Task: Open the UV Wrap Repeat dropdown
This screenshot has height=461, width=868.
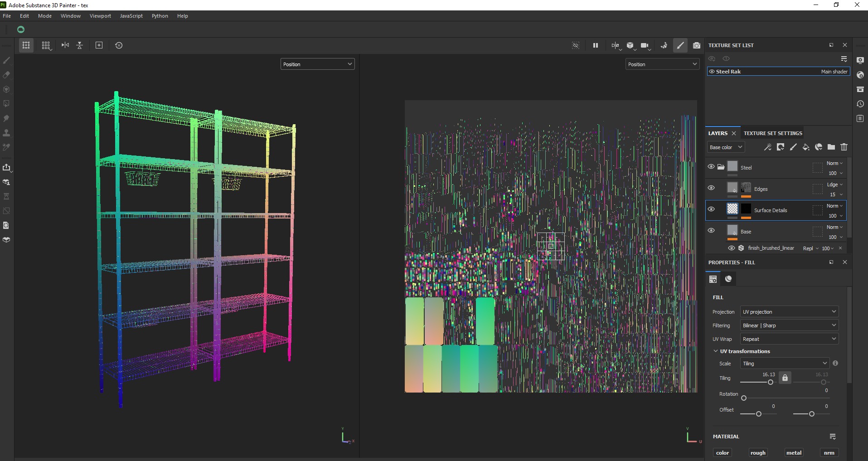Action: click(x=789, y=339)
